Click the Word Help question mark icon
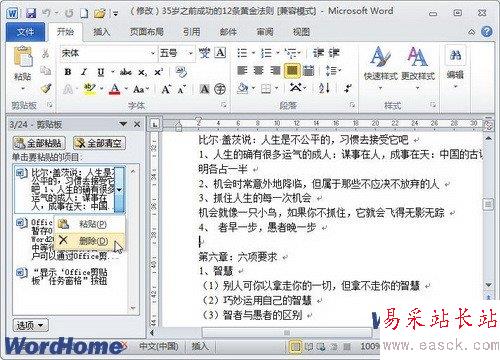Viewport: 500px width, 360px height. [x=487, y=32]
